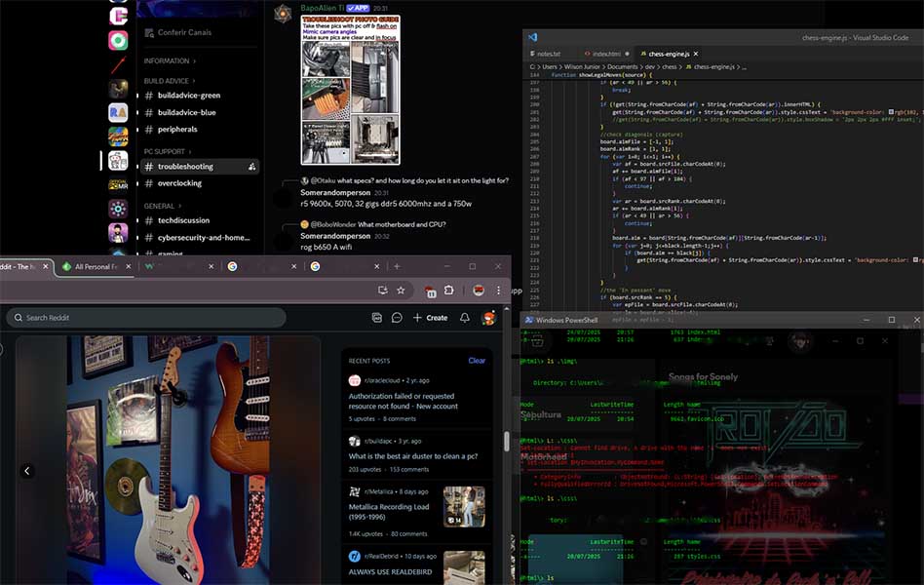This screenshot has width=924, height=585.
Task: Open the Chrome three-dot menu
Action: point(498,291)
